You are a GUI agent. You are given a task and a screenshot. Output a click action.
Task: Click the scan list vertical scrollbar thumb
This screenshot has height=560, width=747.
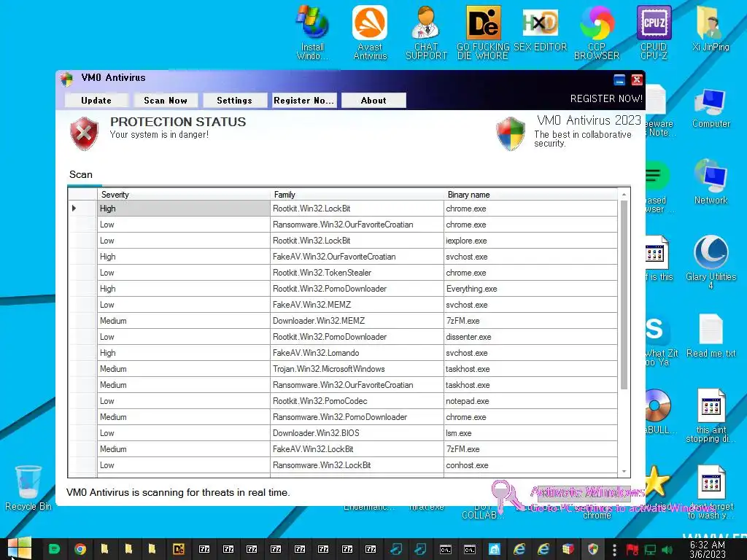[624, 295]
